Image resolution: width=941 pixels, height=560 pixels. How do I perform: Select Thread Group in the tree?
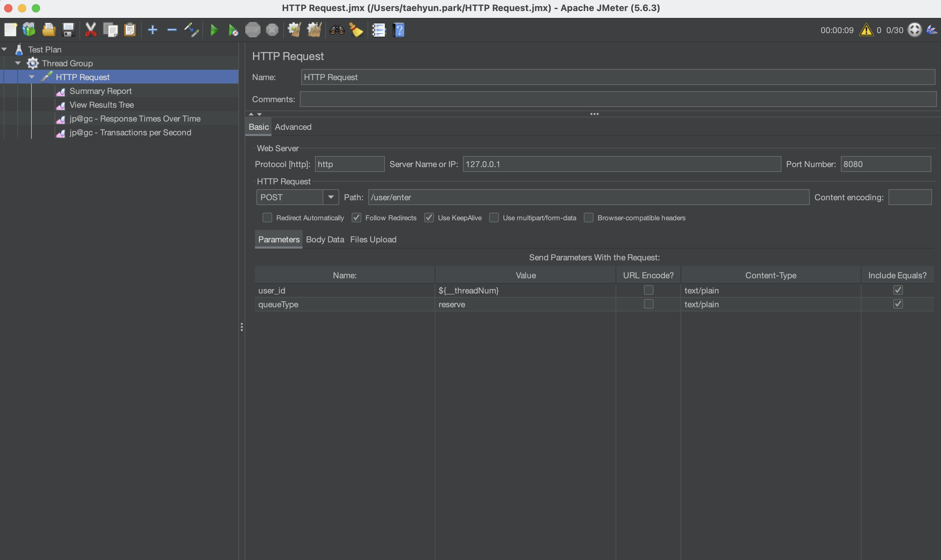[67, 63]
